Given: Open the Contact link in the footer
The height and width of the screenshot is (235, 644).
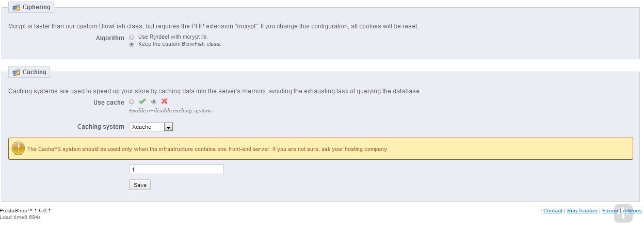Looking at the screenshot, I should (553, 211).
